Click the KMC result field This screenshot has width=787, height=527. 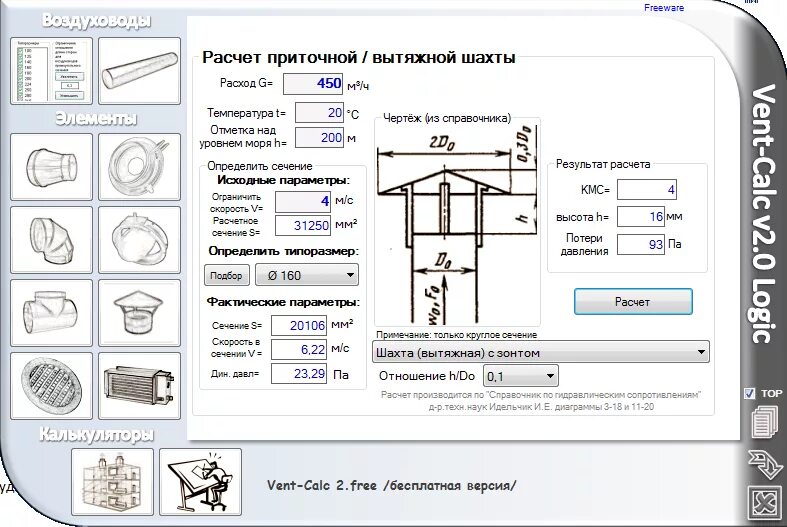[x=646, y=190]
